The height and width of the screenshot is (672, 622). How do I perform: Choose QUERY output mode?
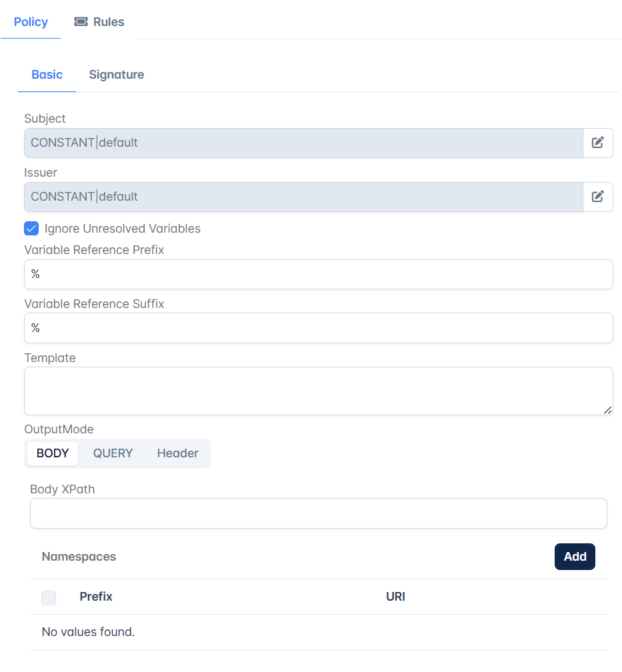coord(113,453)
